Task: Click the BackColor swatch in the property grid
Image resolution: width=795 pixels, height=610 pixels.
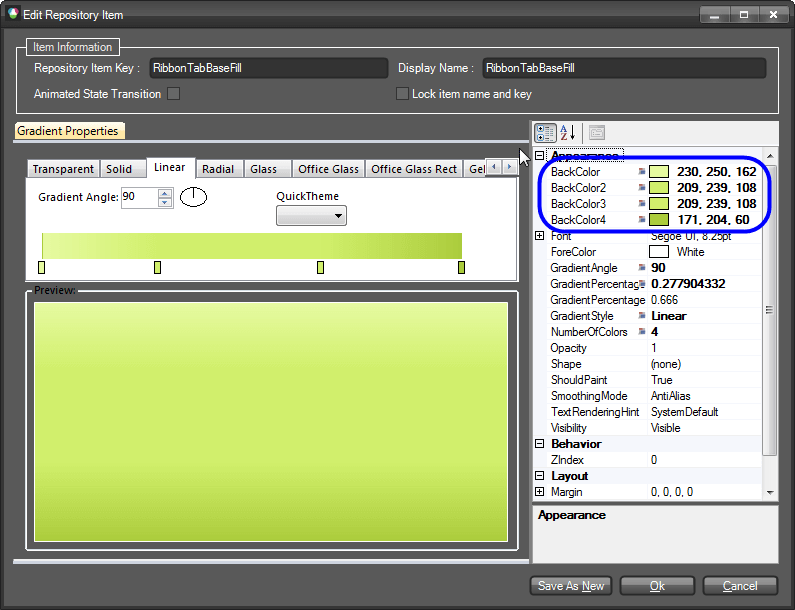Action: pos(659,172)
